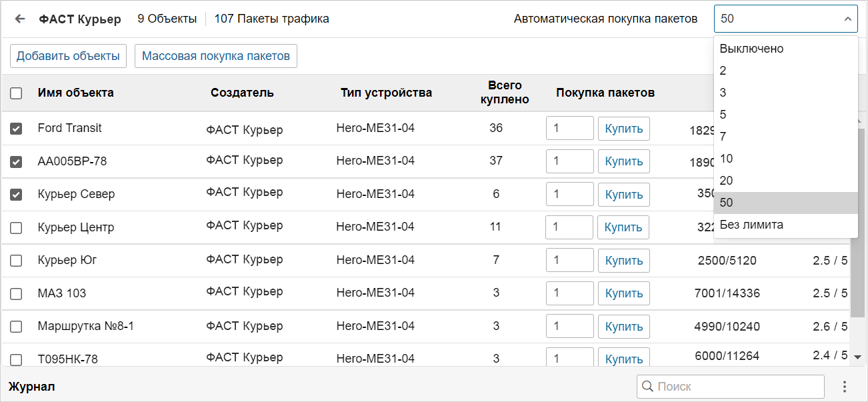This screenshot has height=402, width=868.
Task: Click package quantity field for АА005ВР-78
Action: pyautogui.click(x=569, y=161)
